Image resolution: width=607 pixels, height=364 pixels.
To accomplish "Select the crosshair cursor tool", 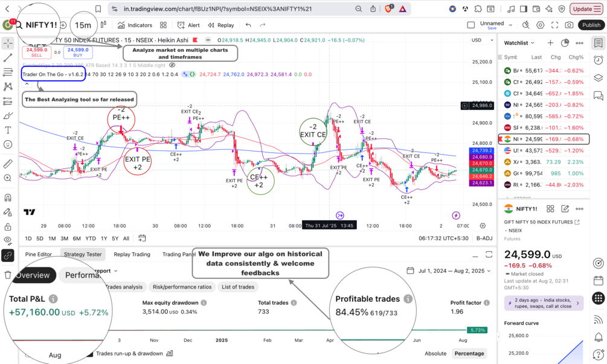I will click(x=8, y=43).
